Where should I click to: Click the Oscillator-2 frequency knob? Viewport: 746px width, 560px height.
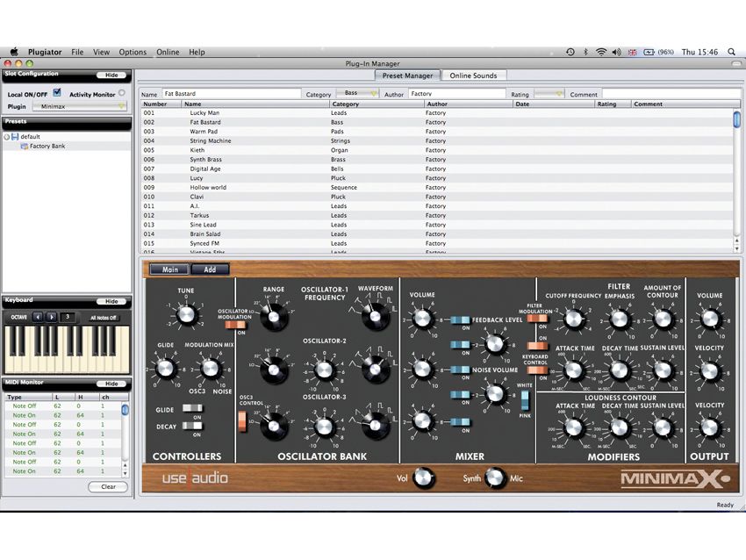324,370
